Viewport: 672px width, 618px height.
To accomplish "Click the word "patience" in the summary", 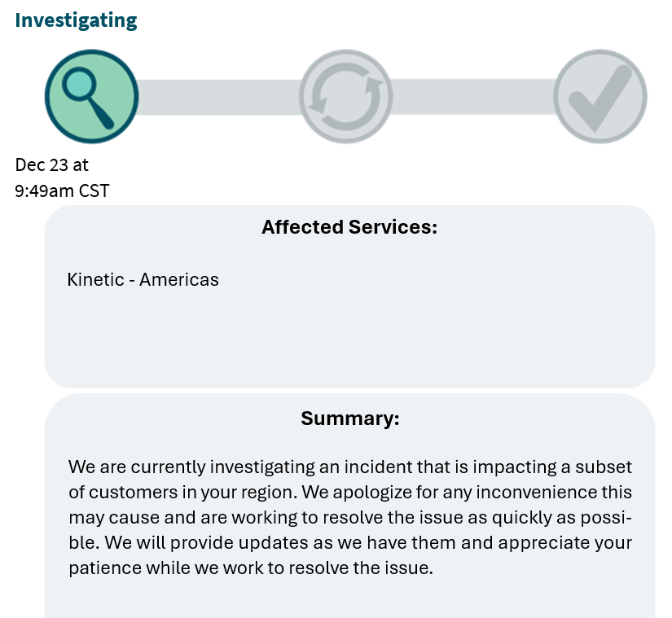I will tap(102, 568).
